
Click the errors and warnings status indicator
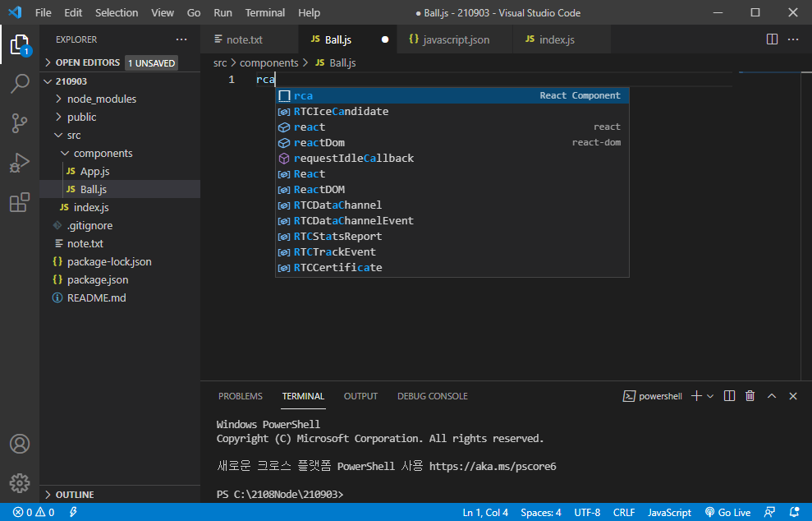click(x=34, y=512)
